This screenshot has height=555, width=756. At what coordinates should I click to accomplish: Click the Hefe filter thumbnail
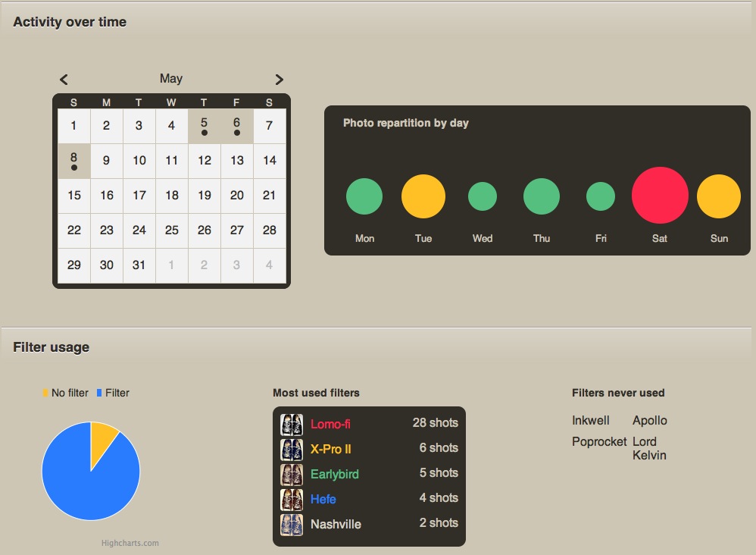click(x=292, y=499)
